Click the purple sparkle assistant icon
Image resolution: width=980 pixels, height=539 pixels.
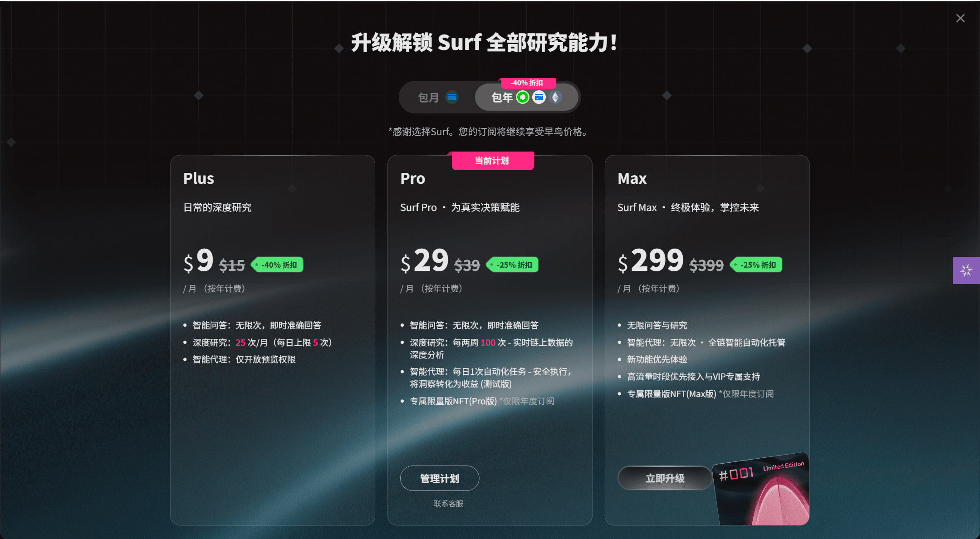click(x=966, y=270)
